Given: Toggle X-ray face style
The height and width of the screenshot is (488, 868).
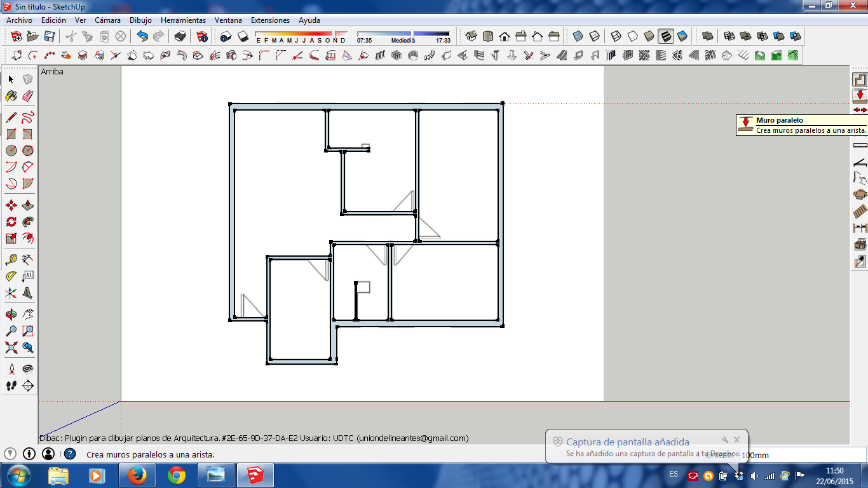Looking at the screenshot, I should (x=578, y=36).
